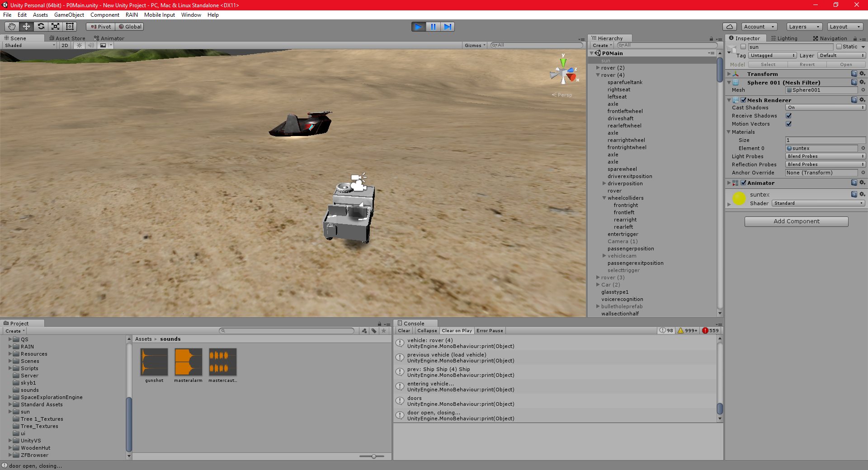
Task: Click the Add Component button
Action: coord(796,221)
